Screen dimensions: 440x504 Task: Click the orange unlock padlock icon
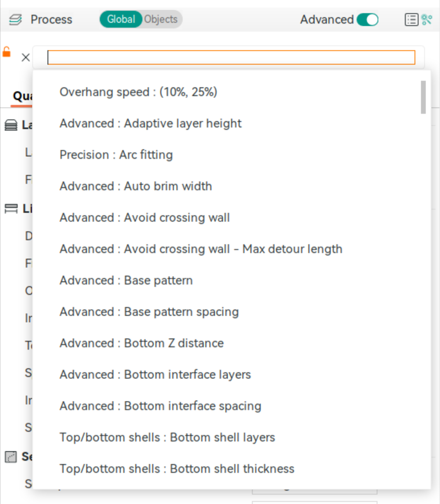click(x=7, y=52)
